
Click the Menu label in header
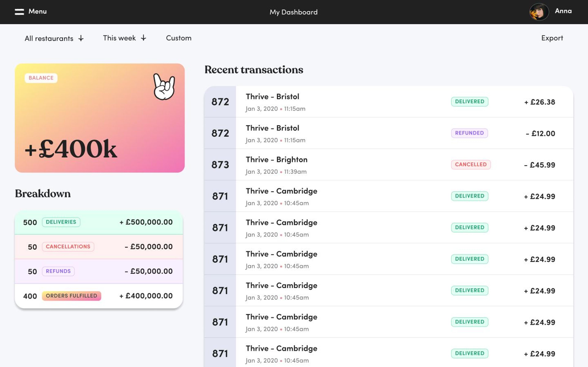coord(37,11)
